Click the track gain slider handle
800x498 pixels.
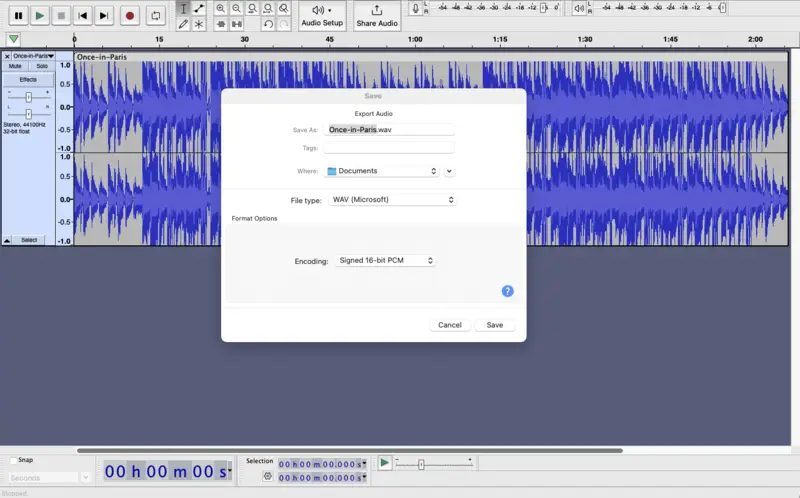[x=29, y=97]
